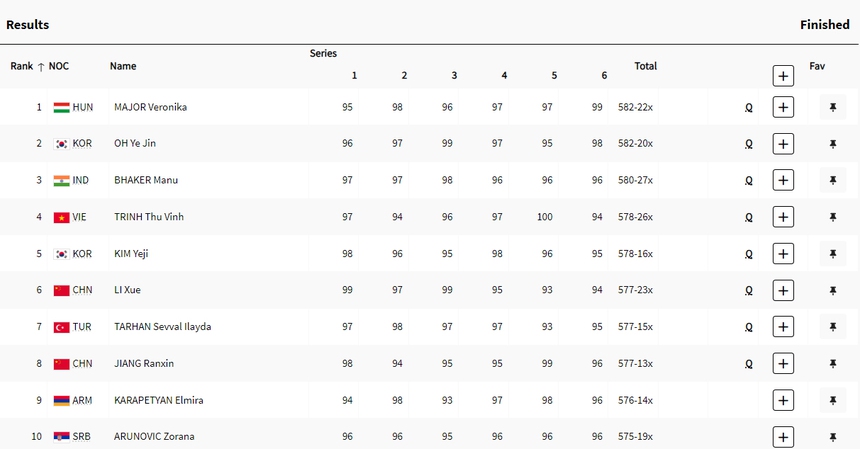Expand details for MAJOR Veronika's row
This screenshot has width=860, height=449.
[783, 107]
